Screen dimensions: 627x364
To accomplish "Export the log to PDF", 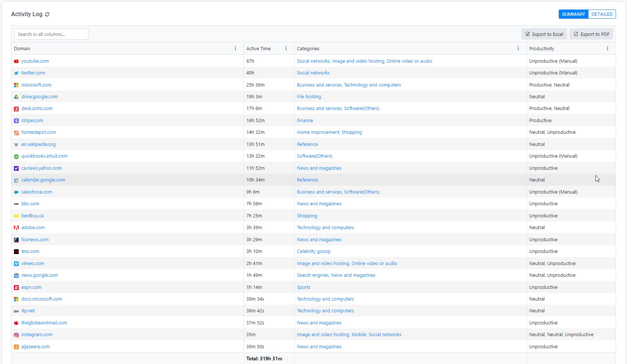I will (591, 34).
